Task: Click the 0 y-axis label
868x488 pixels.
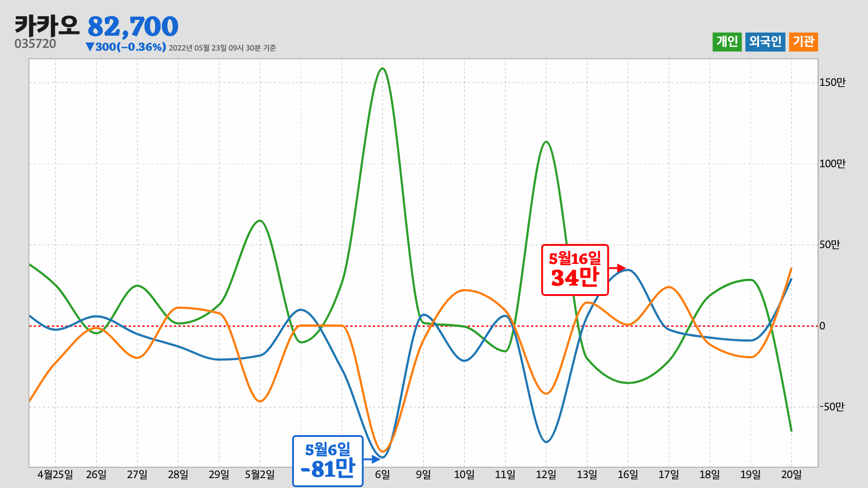Action: click(822, 326)
